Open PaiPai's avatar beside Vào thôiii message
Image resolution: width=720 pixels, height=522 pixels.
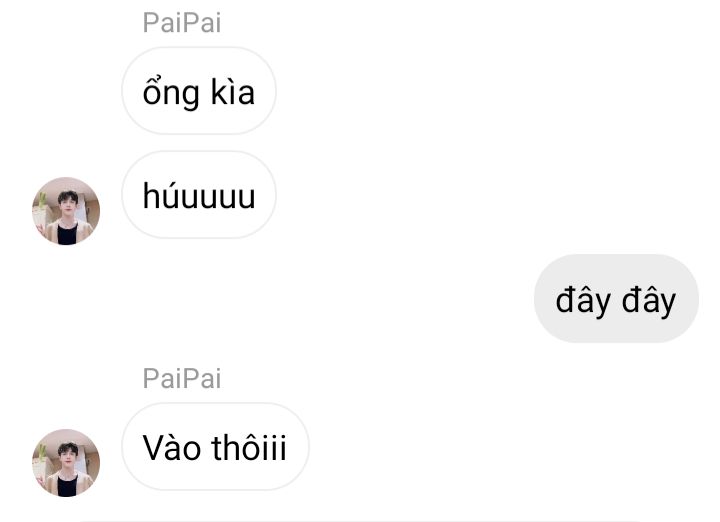(66, 463)
